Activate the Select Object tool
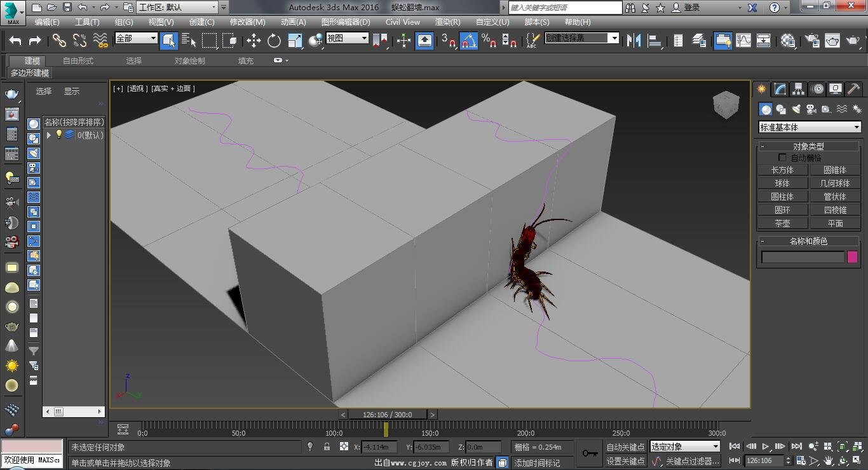 coord(168,41)
